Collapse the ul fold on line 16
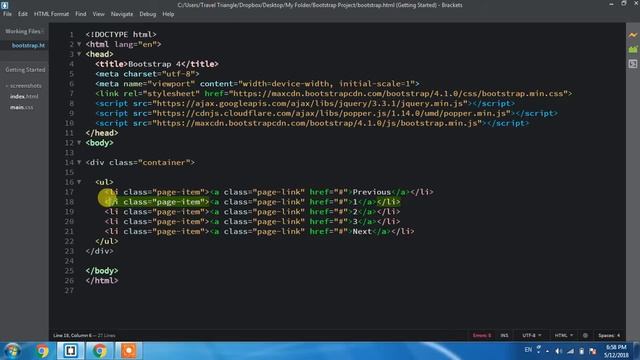 79,182
